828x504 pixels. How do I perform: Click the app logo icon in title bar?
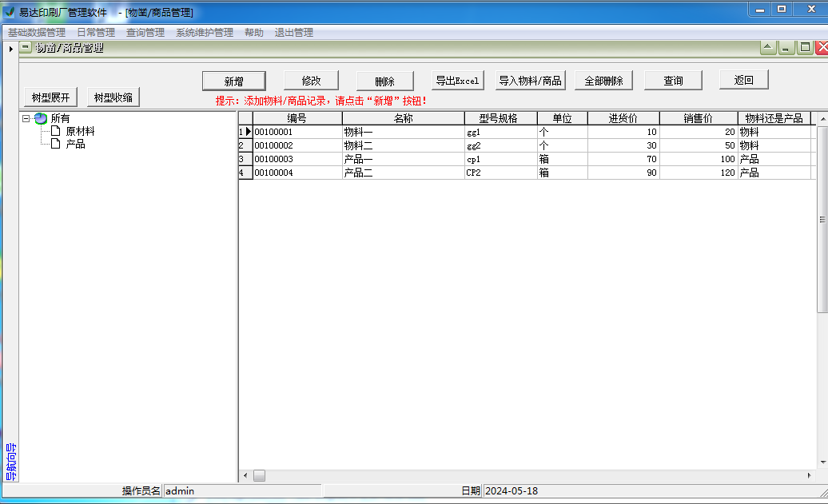(x=9, y=12)
